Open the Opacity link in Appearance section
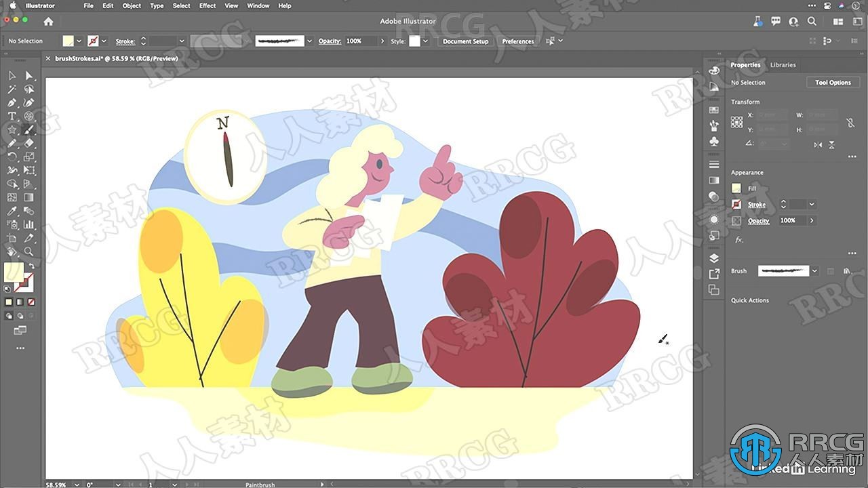 (x=758, y=221)
